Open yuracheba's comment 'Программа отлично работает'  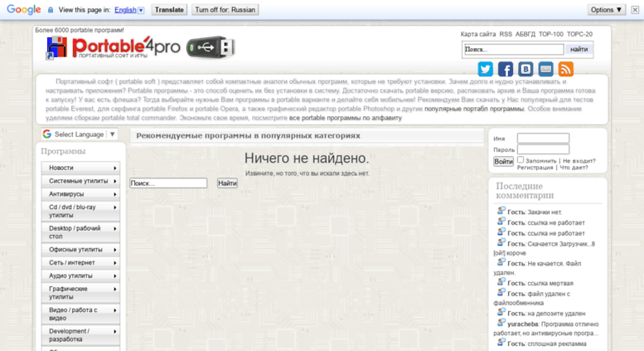(546, 329)
